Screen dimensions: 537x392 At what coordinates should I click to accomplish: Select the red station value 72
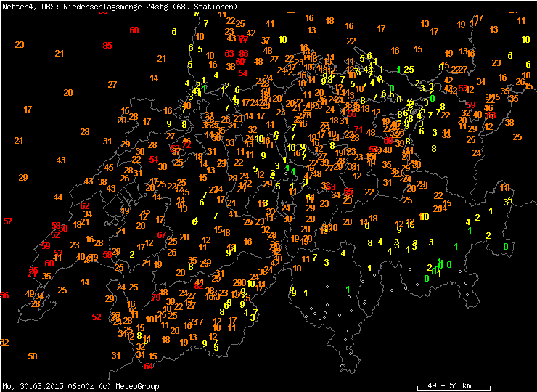click(186, 145)
